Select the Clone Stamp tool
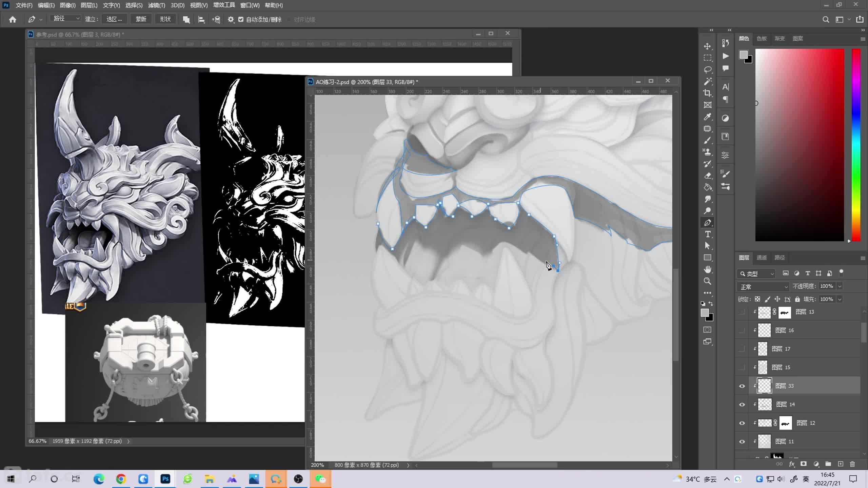 pyautogui.click(x=707, y=152)
